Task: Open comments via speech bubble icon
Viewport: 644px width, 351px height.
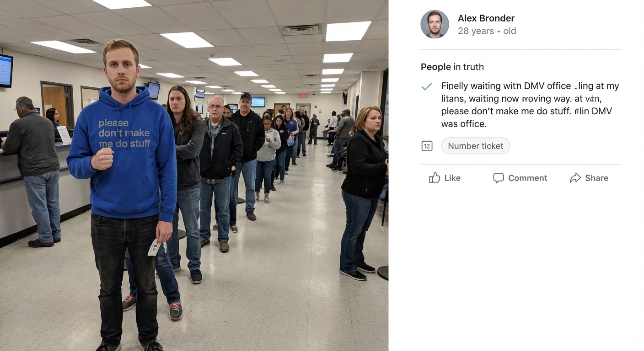Action: tap(499, 178)
